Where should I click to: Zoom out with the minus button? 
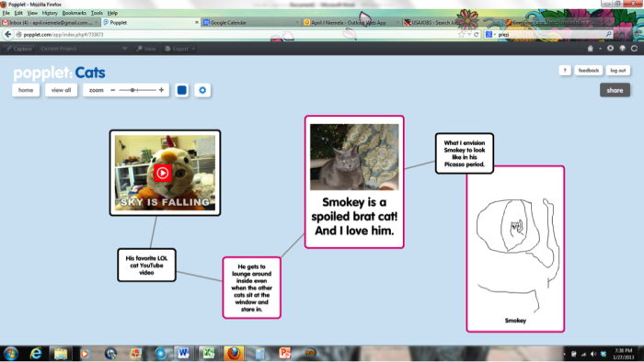click(113, 90)
